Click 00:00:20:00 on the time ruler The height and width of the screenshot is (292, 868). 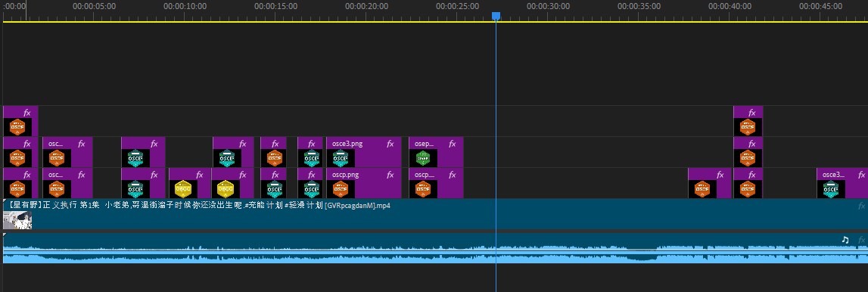click(x=366, y=6)
